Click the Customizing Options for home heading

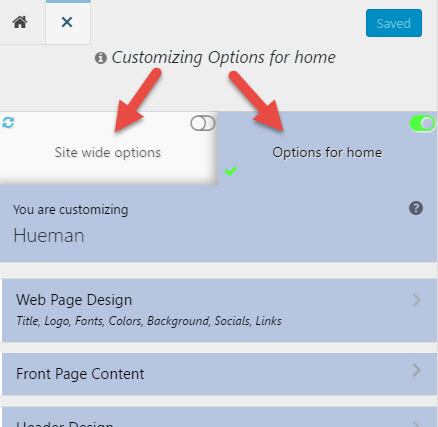tap(223, 58)
